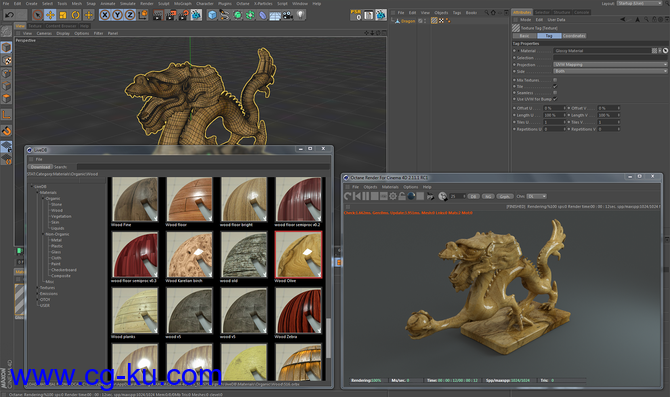Click the Render View clapperboard icon

(158, 15)
